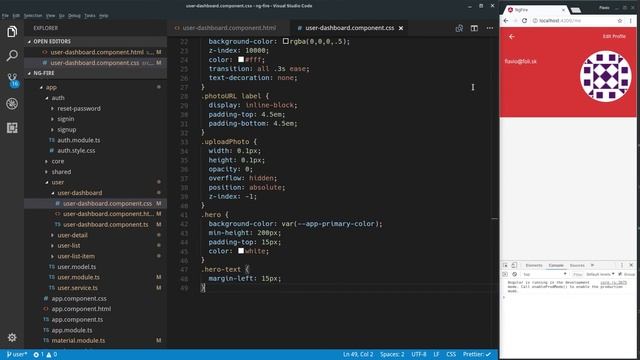
Task: Open the View menu
Action: [50, 16]
